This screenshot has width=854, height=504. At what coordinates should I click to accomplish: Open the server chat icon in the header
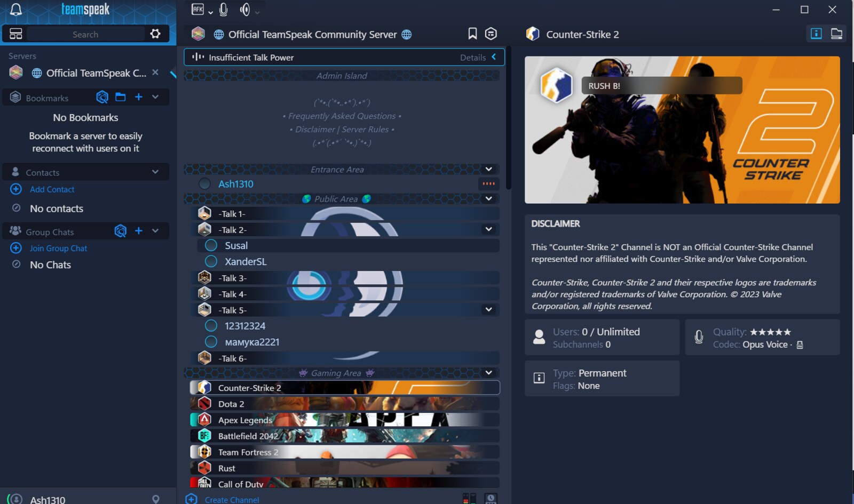pyautogui.click(x=491, y=34)
